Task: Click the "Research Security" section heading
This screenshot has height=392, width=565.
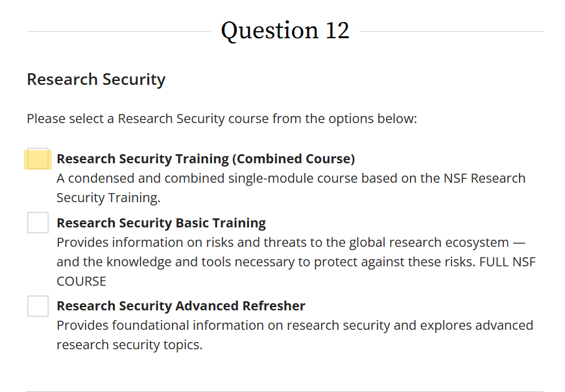Action: coord(96,80)
